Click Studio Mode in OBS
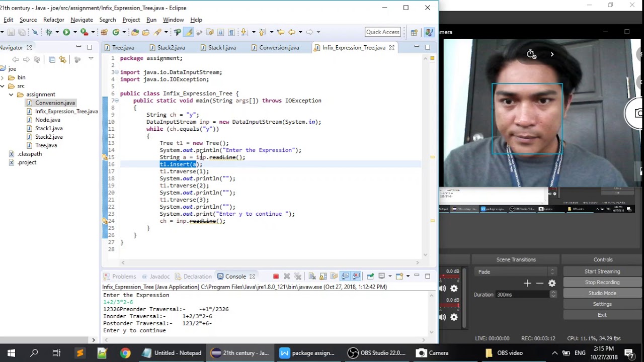644x362 pixels. 602,293
